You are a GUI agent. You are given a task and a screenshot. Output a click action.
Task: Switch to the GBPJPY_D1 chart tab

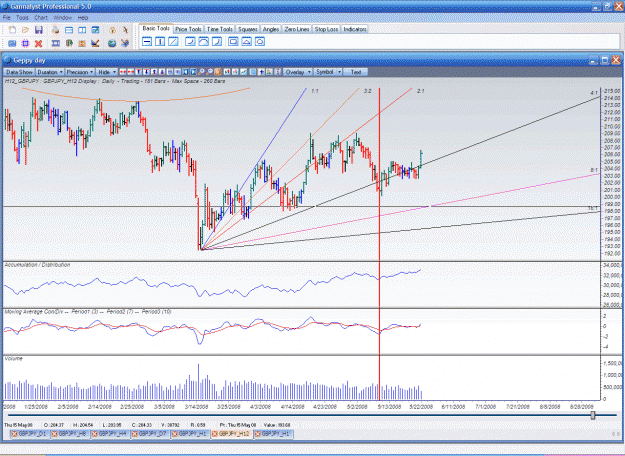(32, 434)
